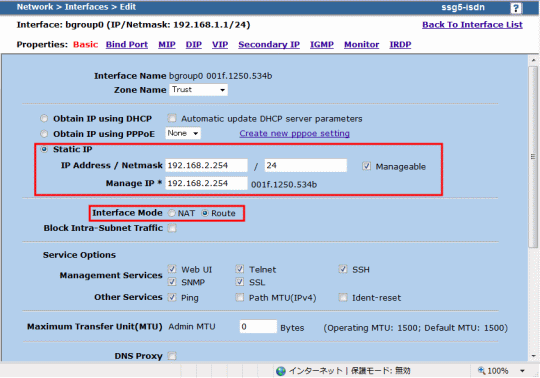This screenshot has height=378, width=540.
Task: Switch to the Basic properties tab
Action: tap(85, 45)
